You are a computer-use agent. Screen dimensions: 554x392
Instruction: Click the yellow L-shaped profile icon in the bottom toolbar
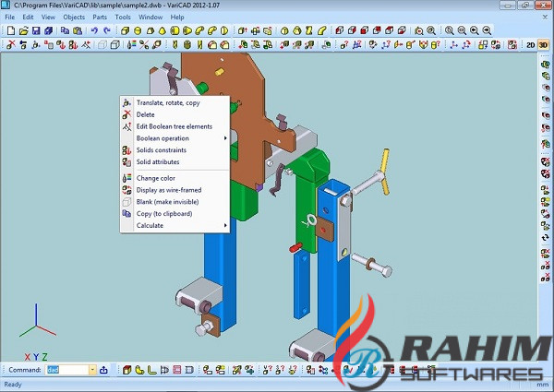click(x=152, y=370)
